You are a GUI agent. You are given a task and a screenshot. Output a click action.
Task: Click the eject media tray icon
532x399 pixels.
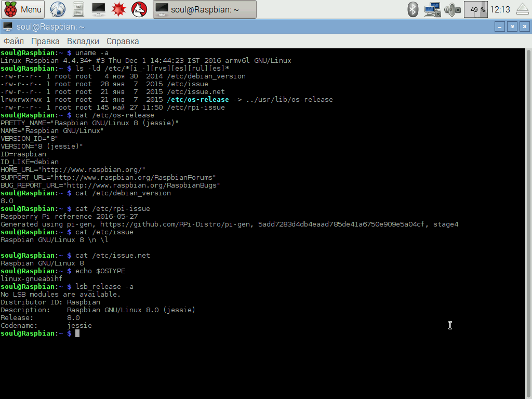coord(523,9)
